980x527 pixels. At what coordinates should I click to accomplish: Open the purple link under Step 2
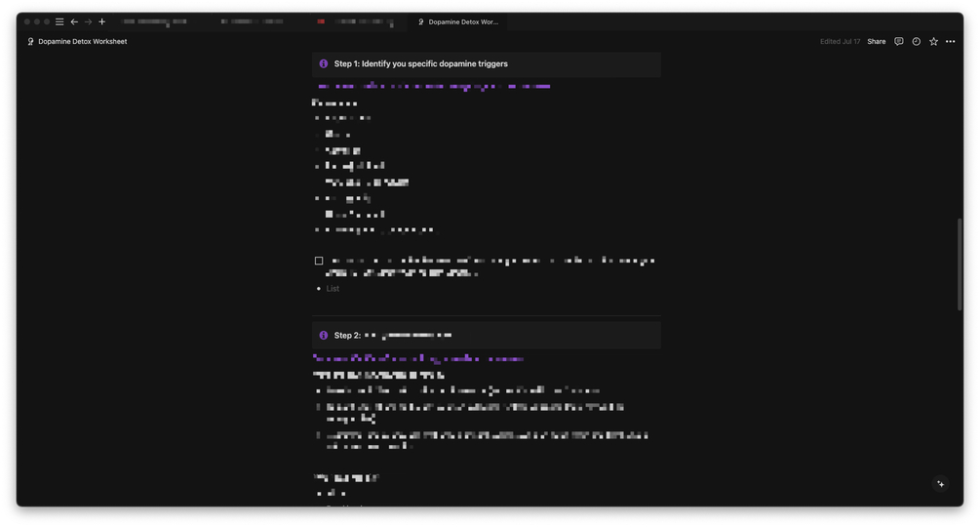(x=418, y=359)
